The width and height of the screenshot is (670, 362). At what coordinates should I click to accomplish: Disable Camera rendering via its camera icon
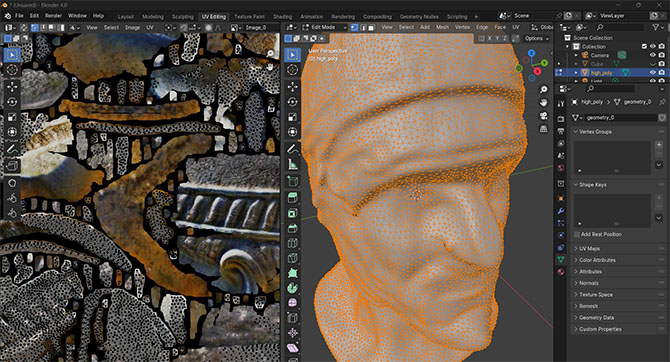point(662,55)
